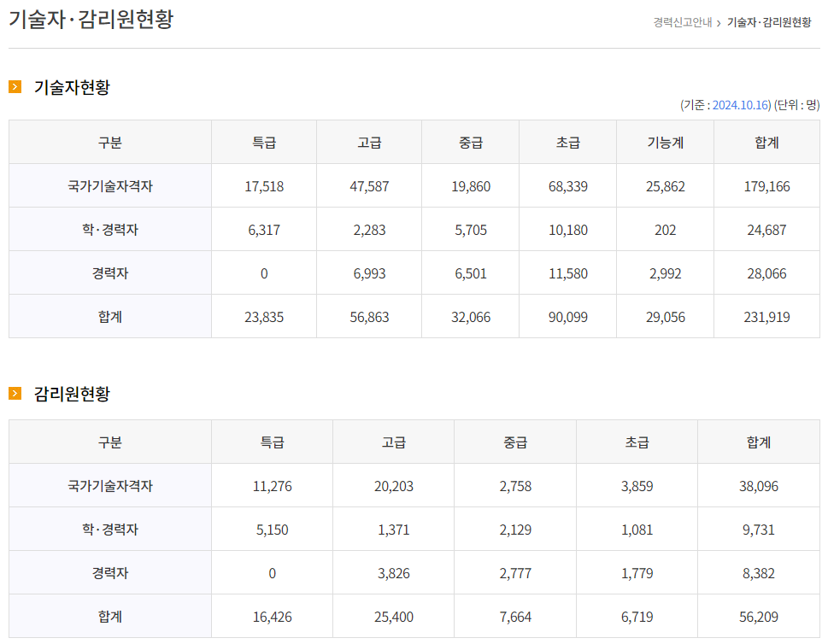Screen dimensions: 828x644
Task: Click value 25,862 in 기술자현황 table
Action: pyautogui.click(x=666, y=186)
